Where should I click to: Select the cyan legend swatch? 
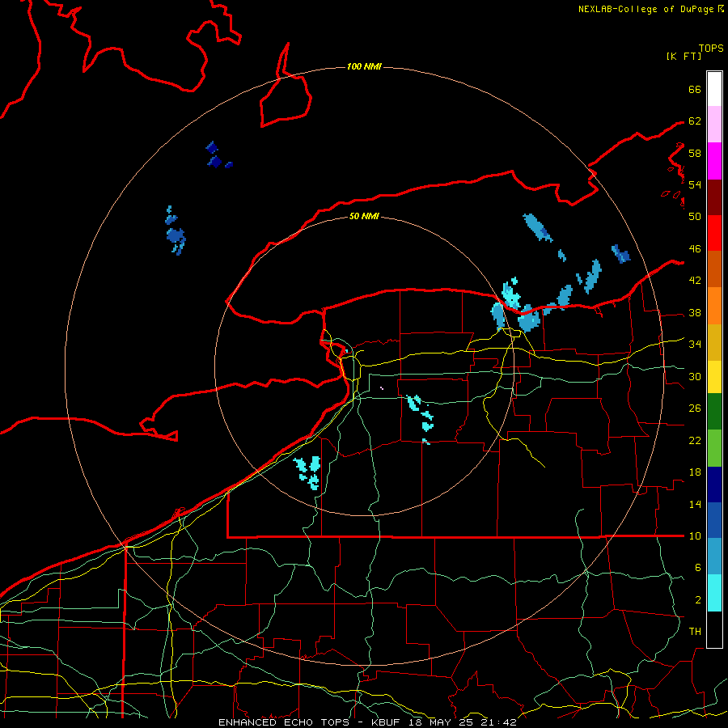coord(714,593)
